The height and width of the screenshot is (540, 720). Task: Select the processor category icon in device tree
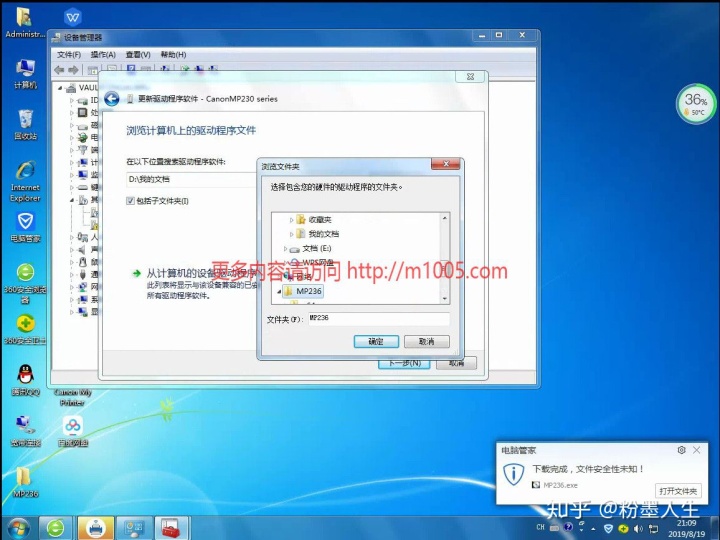point(82,112)
